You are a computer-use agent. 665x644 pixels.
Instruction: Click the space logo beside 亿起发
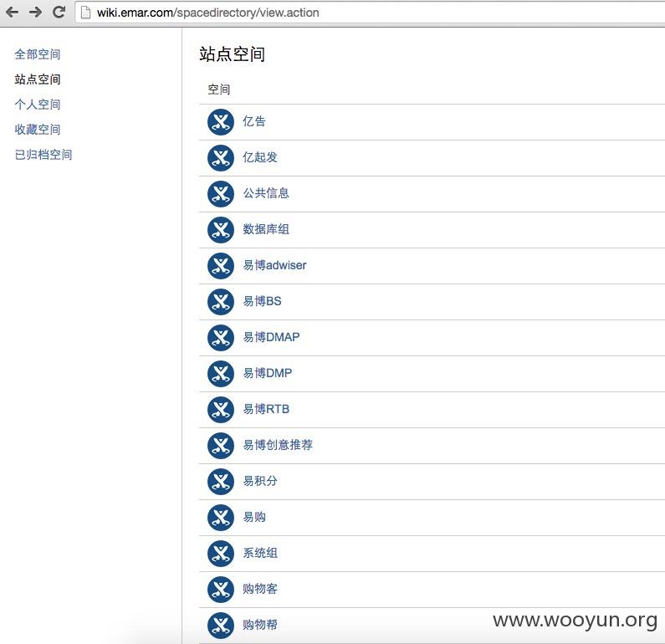pos(221,158)
